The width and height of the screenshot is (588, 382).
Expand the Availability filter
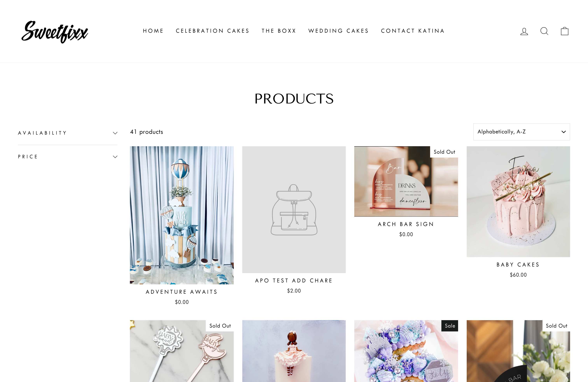click(x=67, y=133)
